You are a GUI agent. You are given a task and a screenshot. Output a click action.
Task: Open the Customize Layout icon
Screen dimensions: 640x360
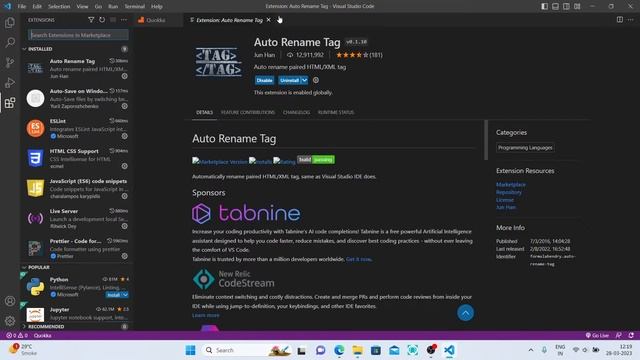[x=577, y=6]
